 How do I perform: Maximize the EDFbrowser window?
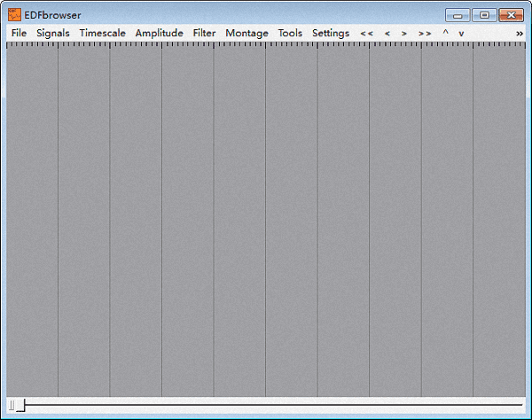click(x=484, y=14)
